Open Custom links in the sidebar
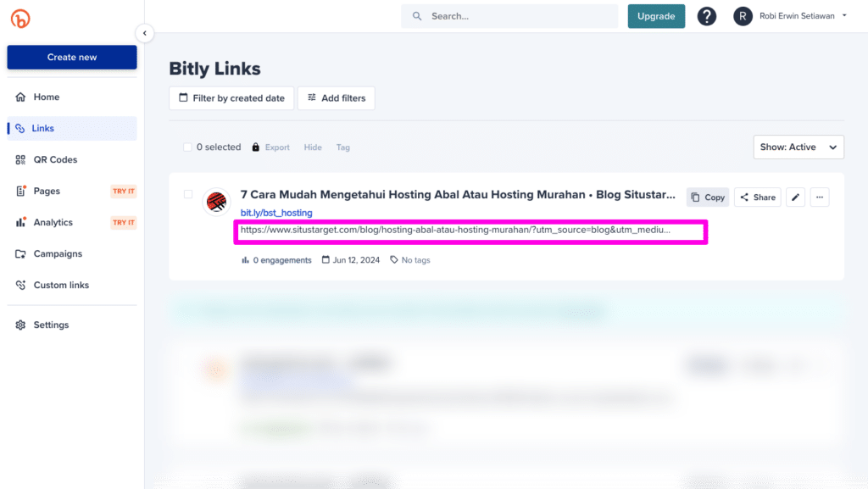 tap(72, 285)
